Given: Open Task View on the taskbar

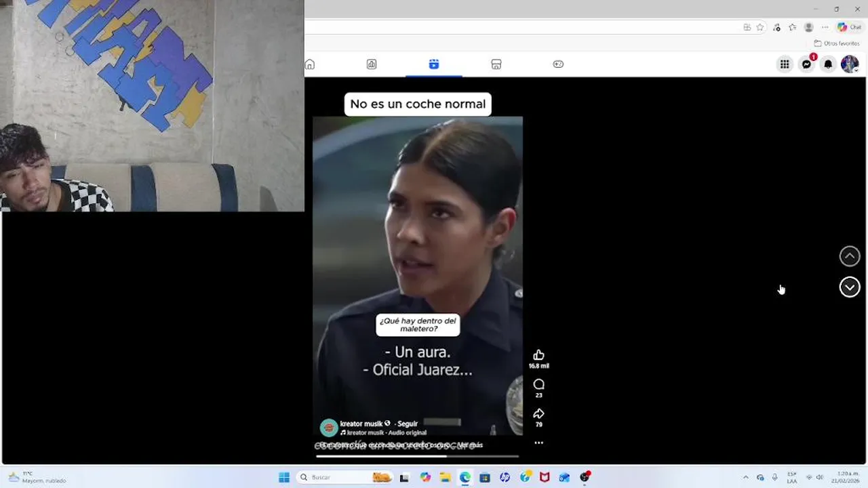Looking at the screenshot, I should (404, 477).
